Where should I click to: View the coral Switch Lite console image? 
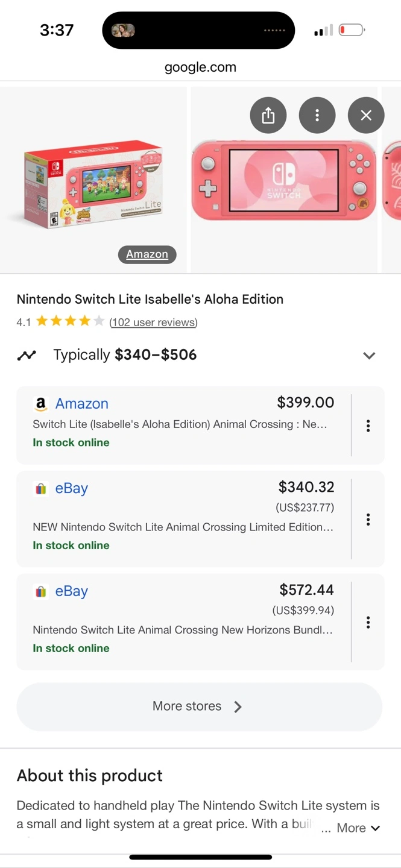[283, 181]
